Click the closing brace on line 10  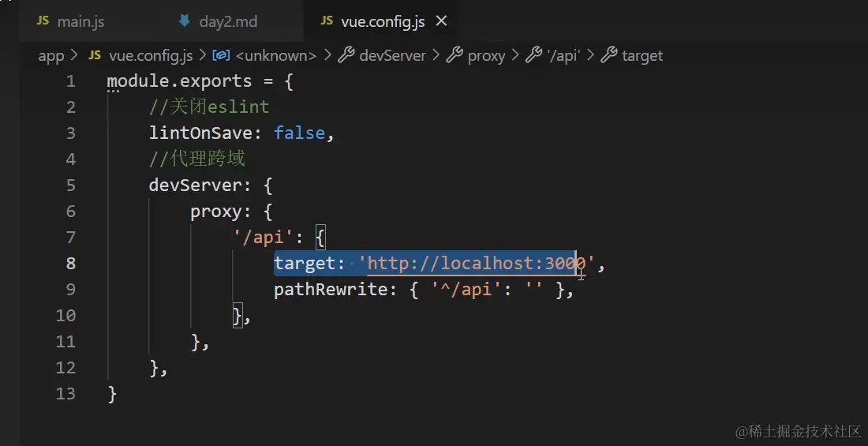(238, 316)
